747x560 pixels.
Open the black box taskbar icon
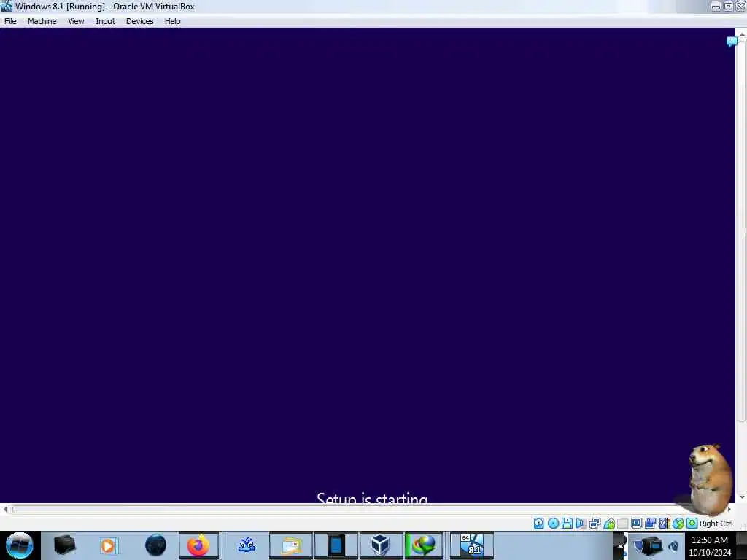(x=64, y=545)
